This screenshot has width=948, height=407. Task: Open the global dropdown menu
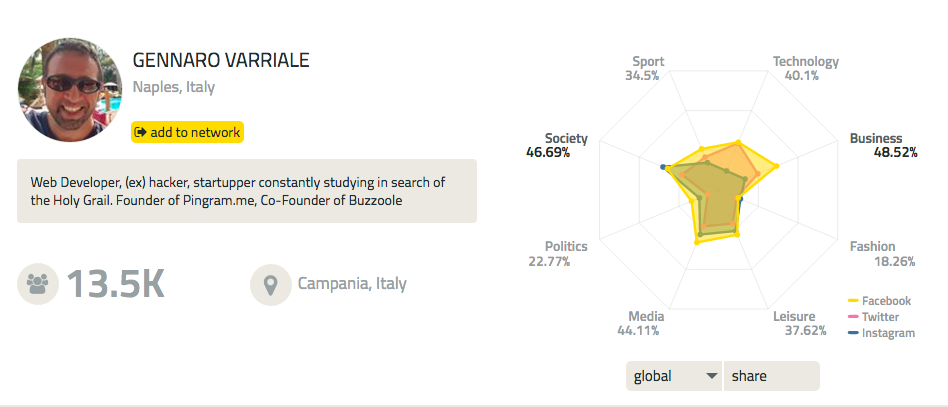pos(673,376)
